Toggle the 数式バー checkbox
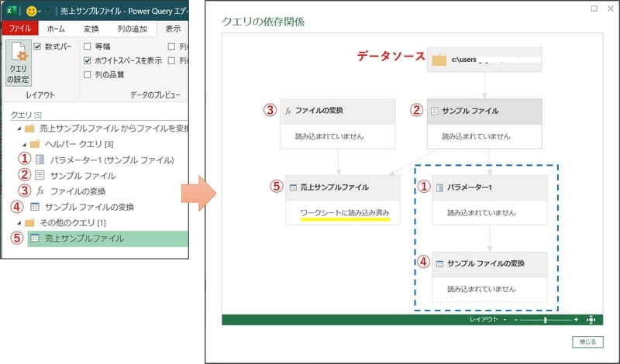The height and width of the screenshot is (364, 620). pyautogui.click(x=37, y=46)
